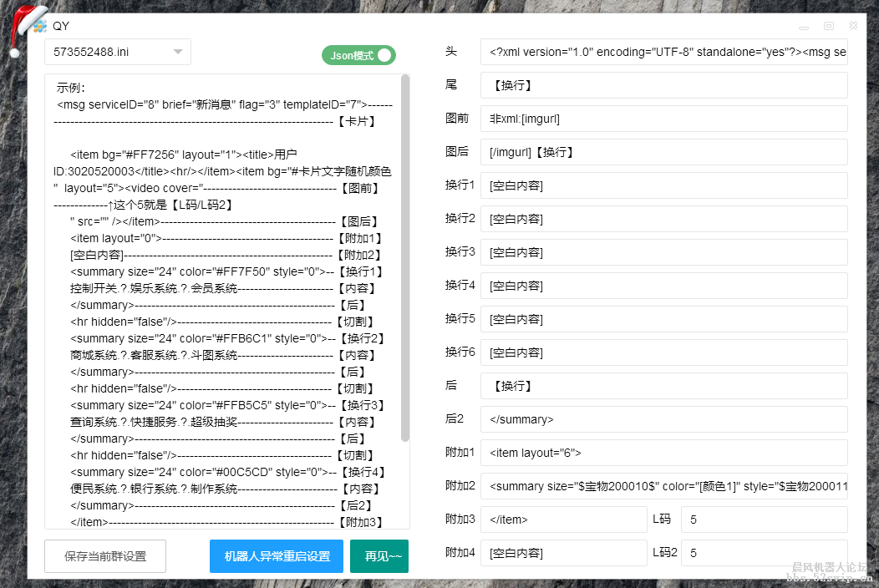The height and width of the screenshot is (588, 879).
Task: Click the 再见~~ button
Action: pos(379,556)
